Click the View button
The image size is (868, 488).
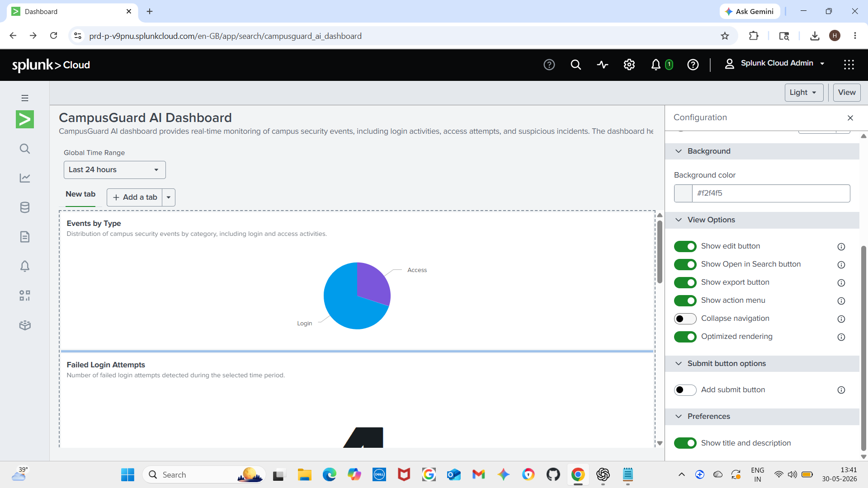(x=847, y=93)
